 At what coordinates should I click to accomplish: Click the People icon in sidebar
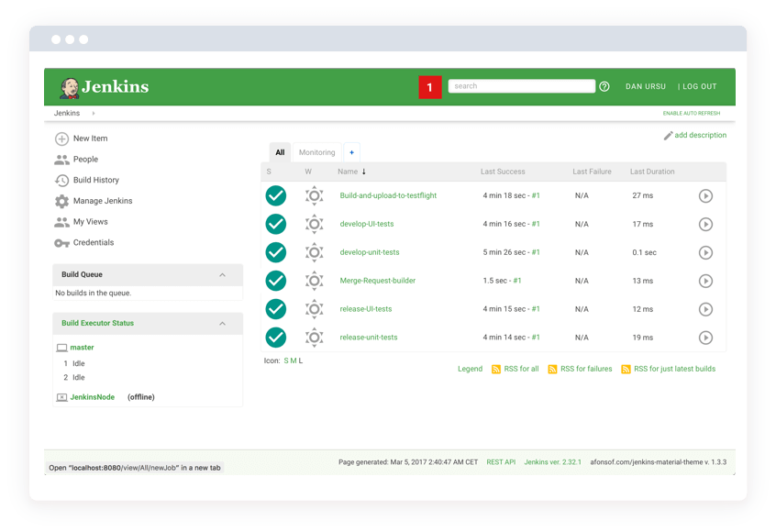61,160
